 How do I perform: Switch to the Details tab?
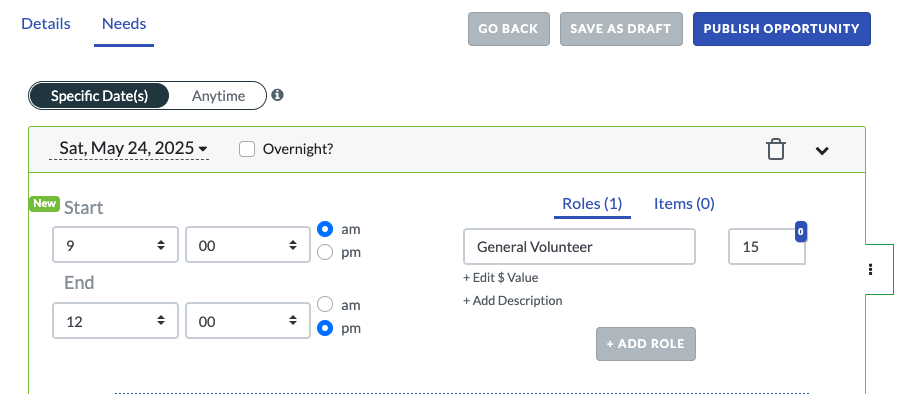pos(46,24)
